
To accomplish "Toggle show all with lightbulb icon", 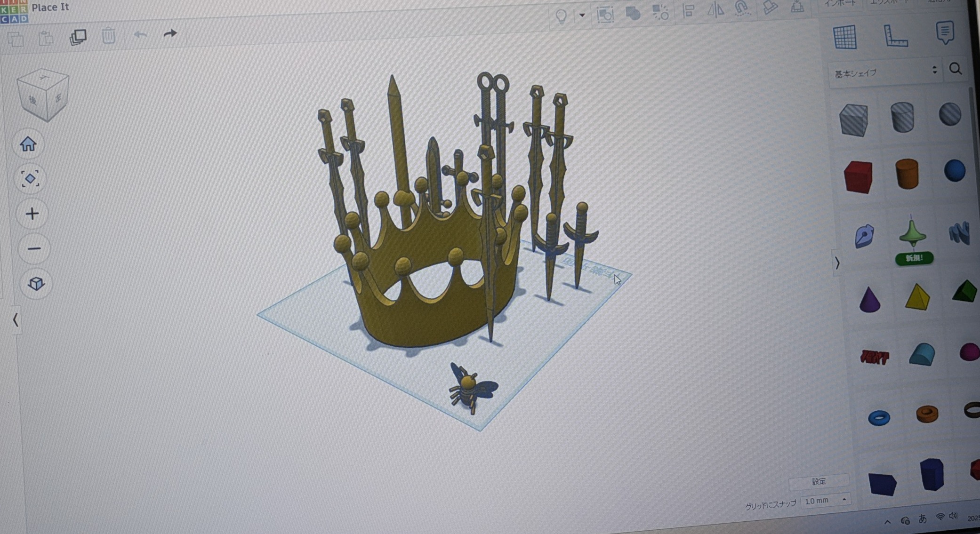I will pos(561,16).
